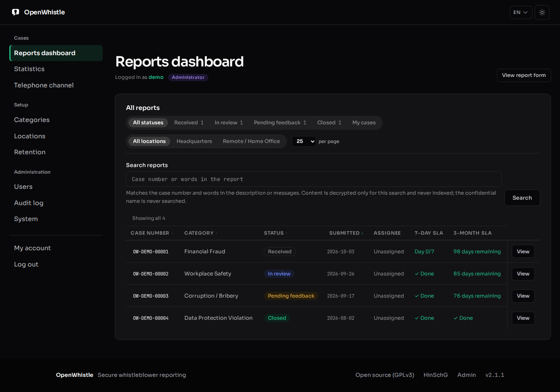Image resolution: width=560 pixels, height=392 pixels.
Task: Focus the Search reports input field
Action: [314, 179]
